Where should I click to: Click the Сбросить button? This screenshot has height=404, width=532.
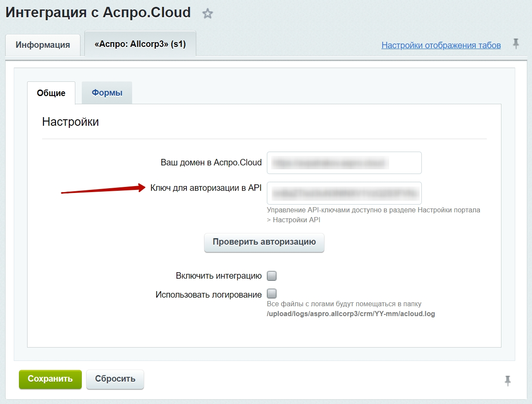click(x=115, y=379)
